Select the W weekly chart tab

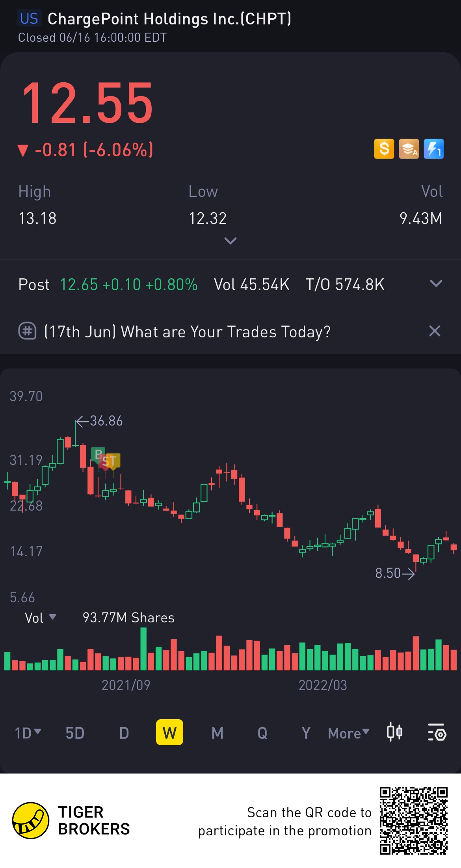click(x=169, y=733)
